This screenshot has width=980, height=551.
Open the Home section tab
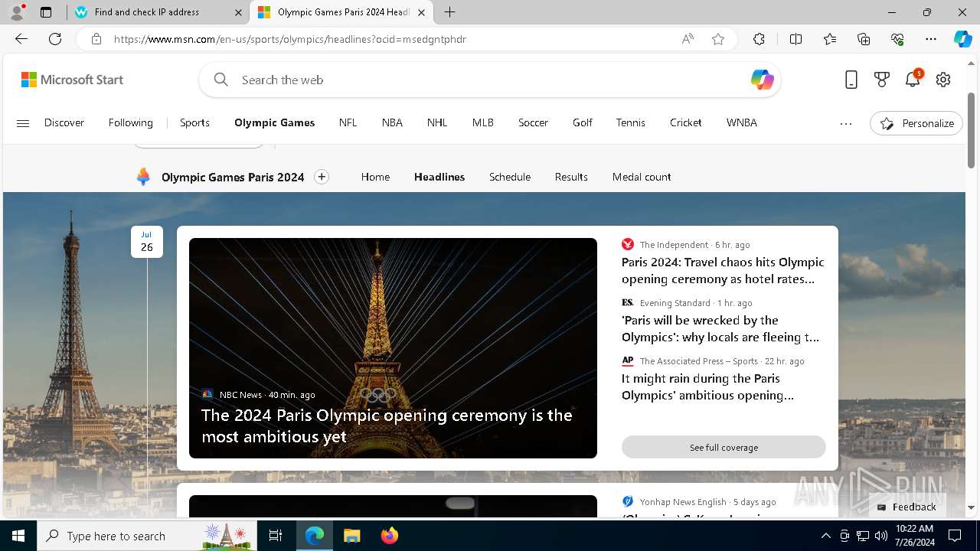(x=375, y=177)
